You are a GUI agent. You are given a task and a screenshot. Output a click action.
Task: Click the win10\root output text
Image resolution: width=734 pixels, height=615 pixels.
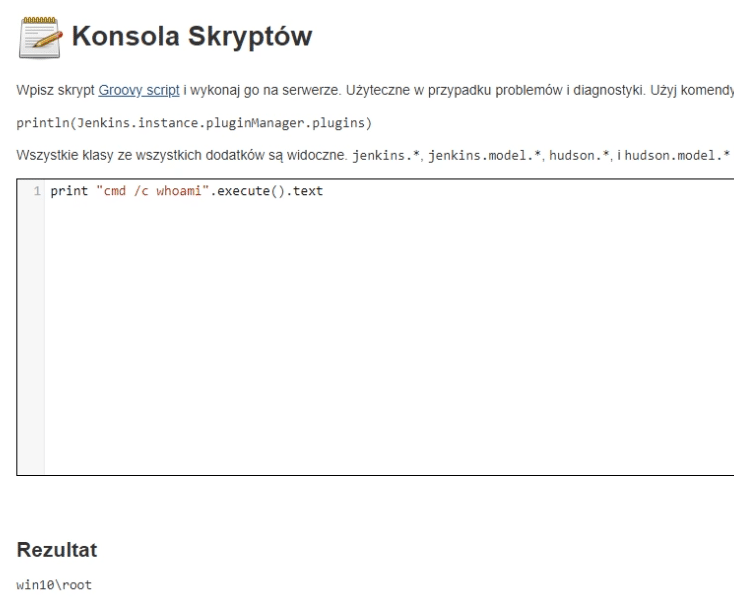tap(54, 585)
